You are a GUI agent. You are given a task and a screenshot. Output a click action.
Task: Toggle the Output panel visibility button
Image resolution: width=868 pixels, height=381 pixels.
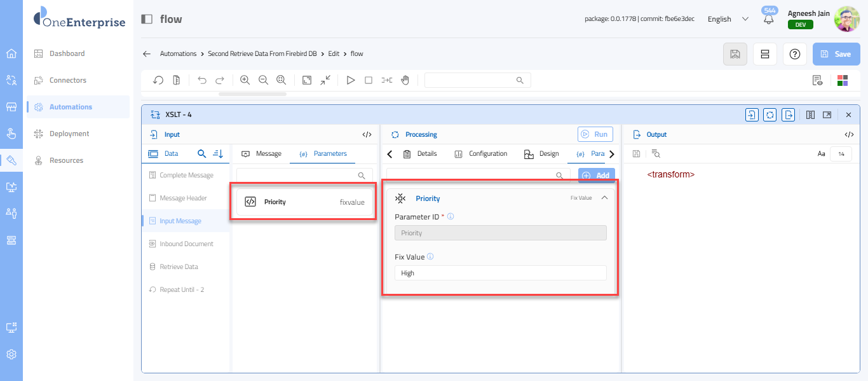click(789, 114)
